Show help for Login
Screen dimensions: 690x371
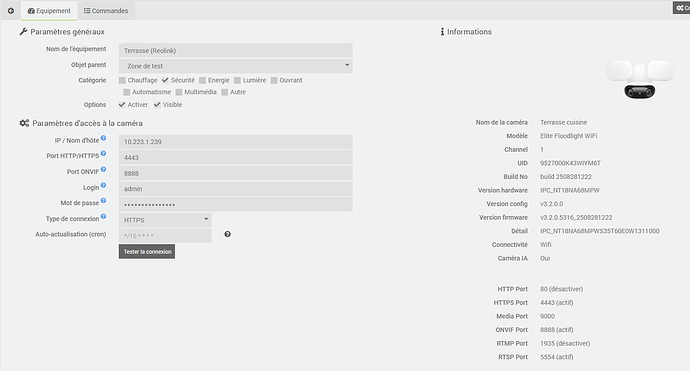pos(103,185)
